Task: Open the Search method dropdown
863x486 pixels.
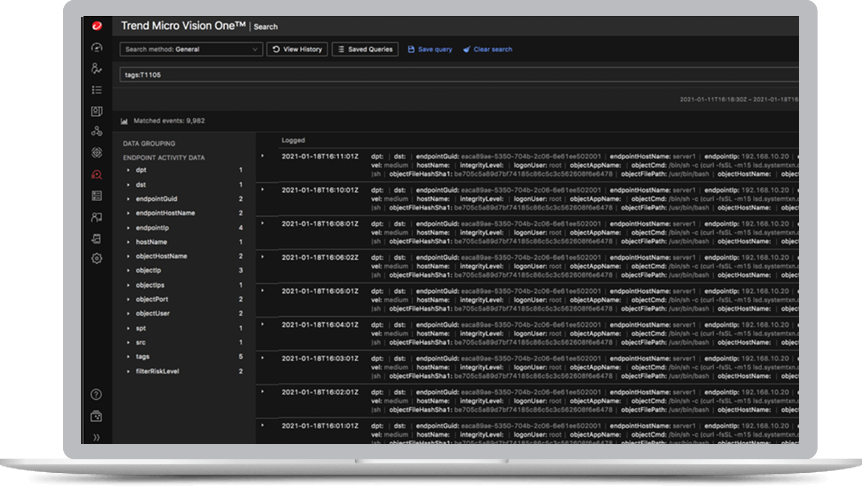Action: 190,49
